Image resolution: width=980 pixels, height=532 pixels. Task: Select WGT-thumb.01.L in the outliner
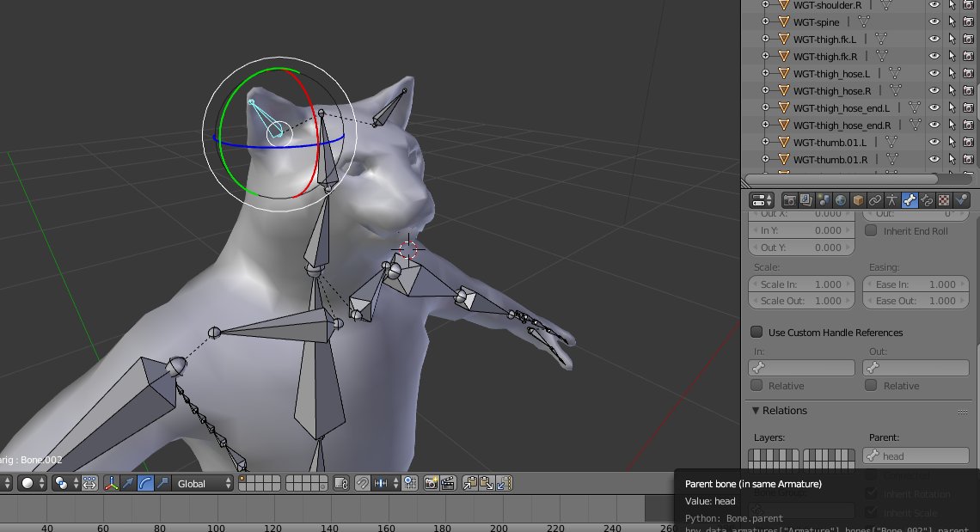830,142
